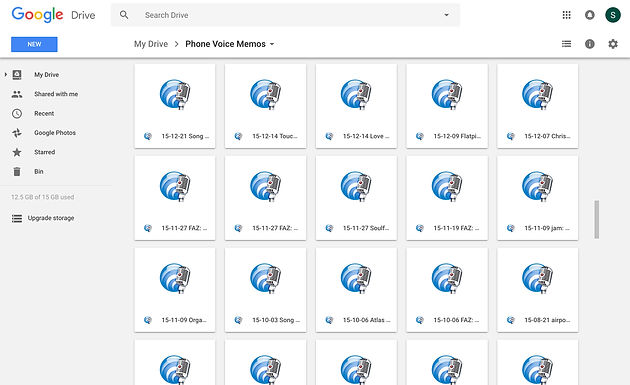Click the Bin trash icon
The image size is (630, 385).
(x=17, y=172)
